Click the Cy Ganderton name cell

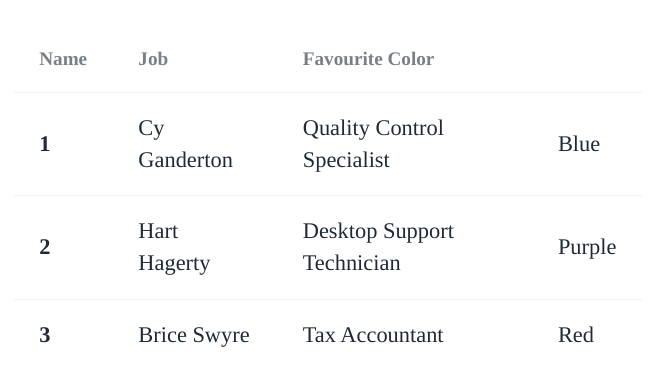(x=185, y=144)
